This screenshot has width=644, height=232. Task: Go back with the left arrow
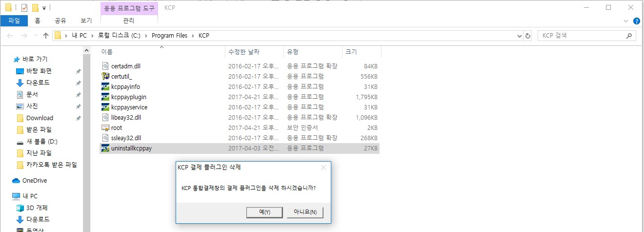tap(10, 36)
